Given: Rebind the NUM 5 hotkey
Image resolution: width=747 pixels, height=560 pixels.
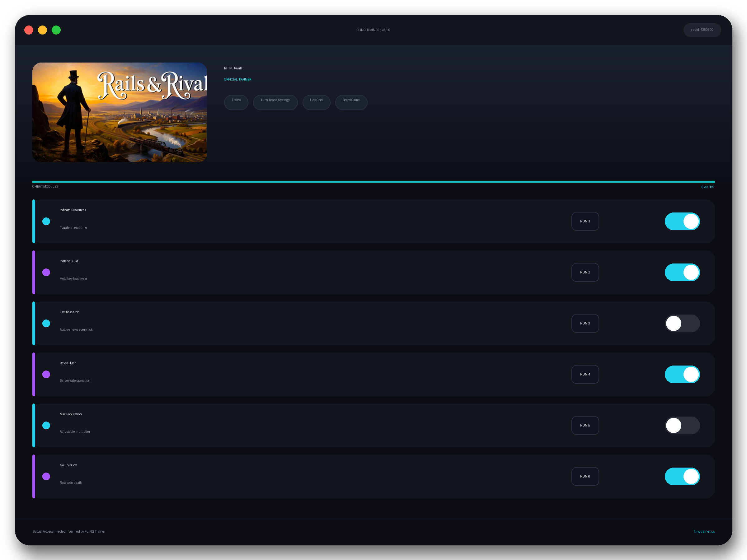Looking at the screenshot, I should tap(585, 425).
